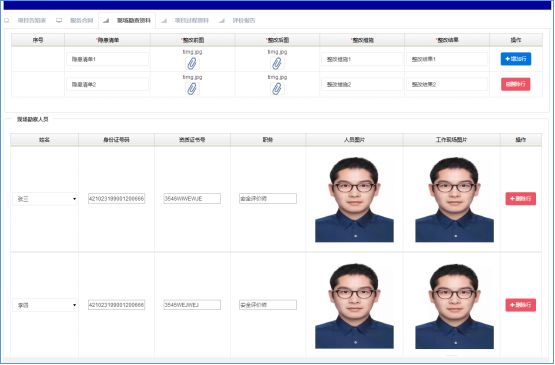
Task: Click timg.jpg under 整改前图 in the 隐患清单1 row
Action: [x=192, y=52]
